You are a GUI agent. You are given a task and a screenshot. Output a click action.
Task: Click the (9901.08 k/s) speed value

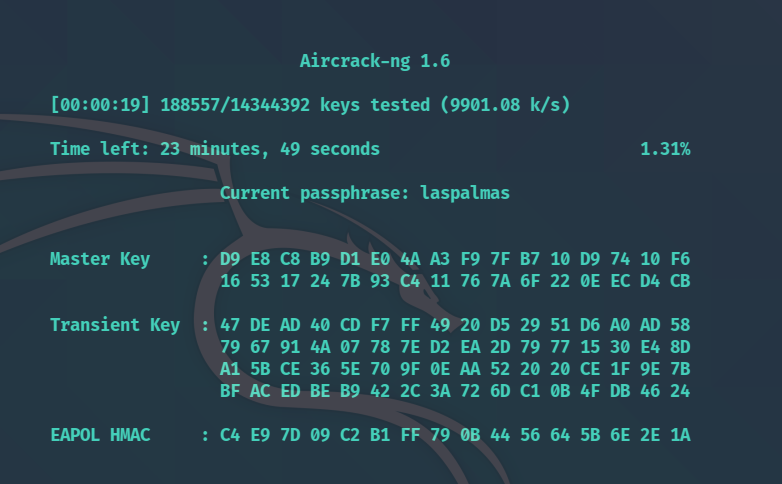pyautogui.click(x=505, y=105)
